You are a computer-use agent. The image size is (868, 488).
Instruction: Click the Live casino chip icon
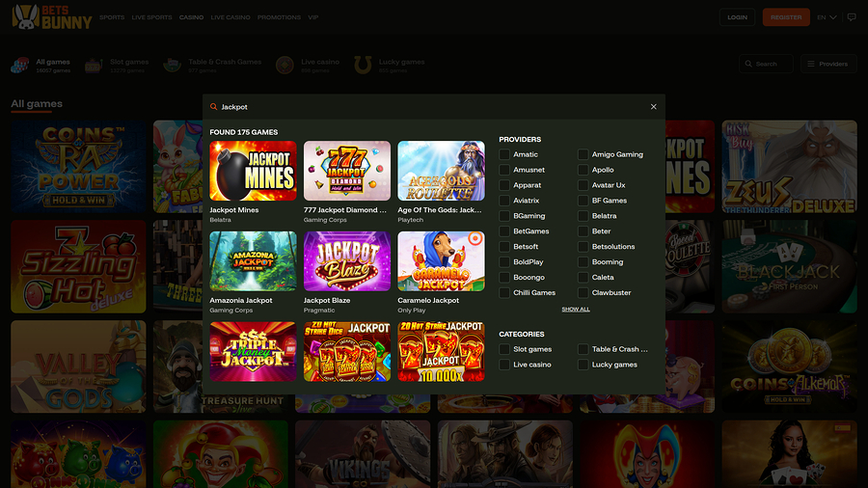285,66
